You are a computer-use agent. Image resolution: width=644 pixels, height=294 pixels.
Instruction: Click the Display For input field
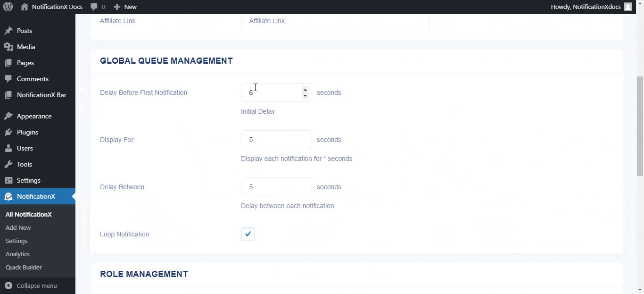276,139
